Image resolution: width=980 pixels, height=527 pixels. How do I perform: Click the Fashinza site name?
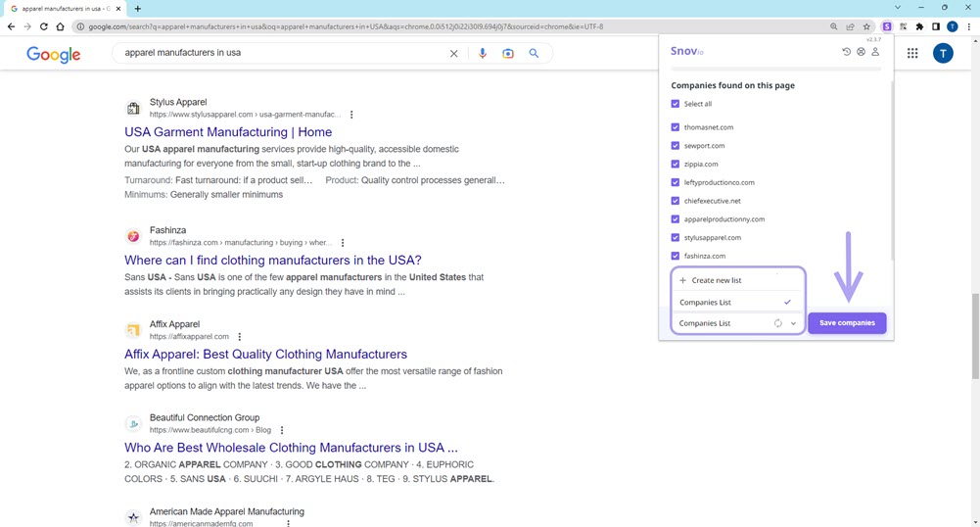(167, 230)
